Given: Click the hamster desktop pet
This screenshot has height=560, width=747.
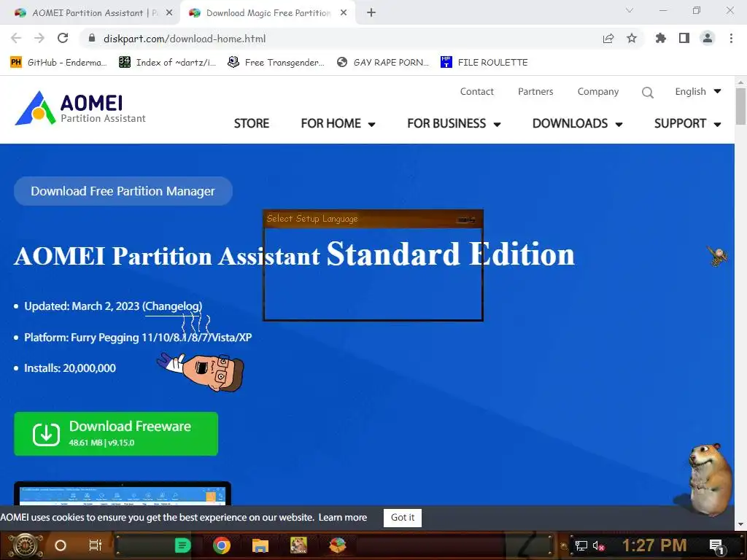Looking at the screenshot, I should pyautogui.click(x=708, y=479).
